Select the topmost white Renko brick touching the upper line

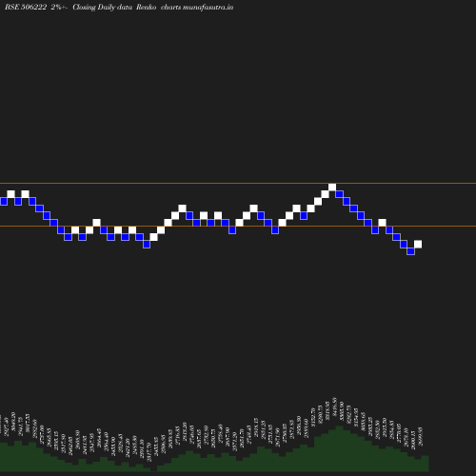[332, 187]
